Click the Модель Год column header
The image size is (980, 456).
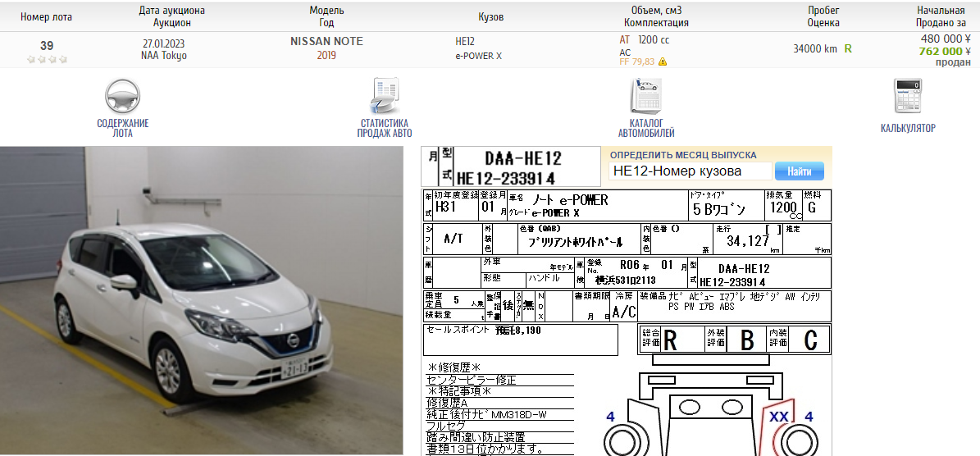tap(326, 17)
